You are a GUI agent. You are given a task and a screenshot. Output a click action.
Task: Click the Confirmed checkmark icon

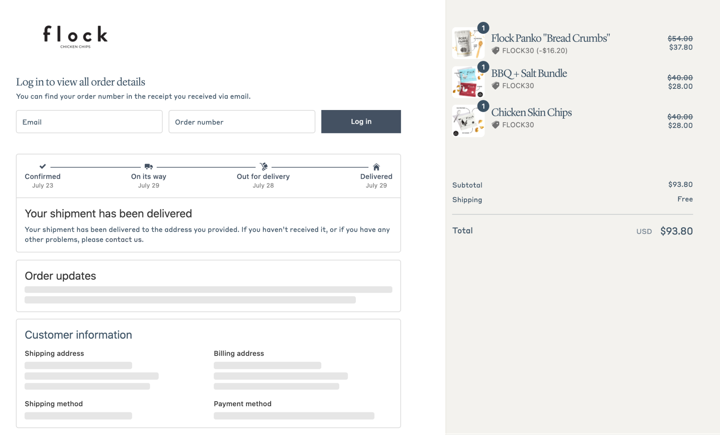[43, 166]
